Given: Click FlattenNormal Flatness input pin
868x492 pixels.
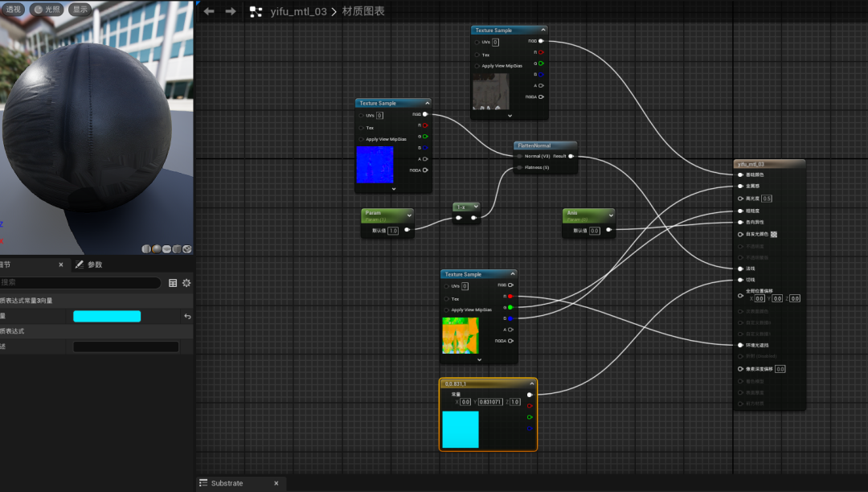Looking at the screenshot, I should (519, 167).
